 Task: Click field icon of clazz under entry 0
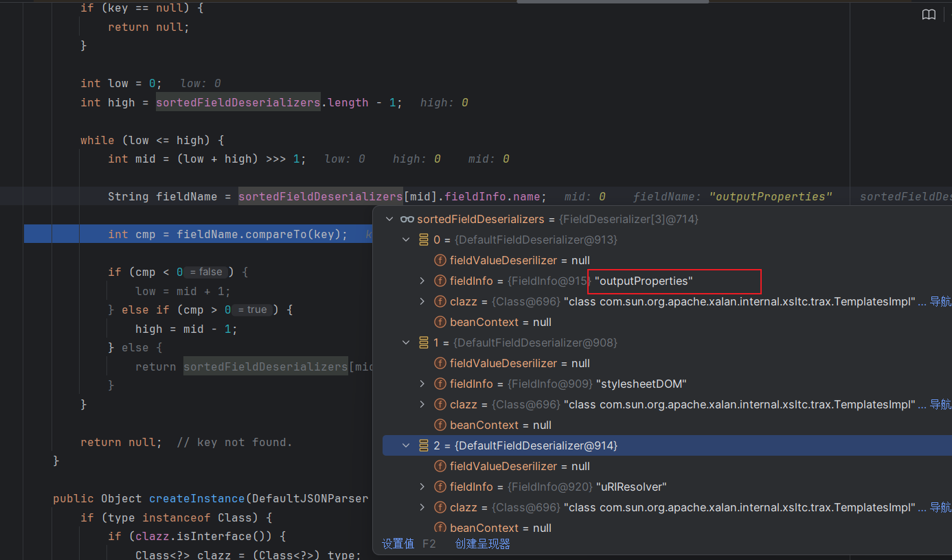(440, 301)
